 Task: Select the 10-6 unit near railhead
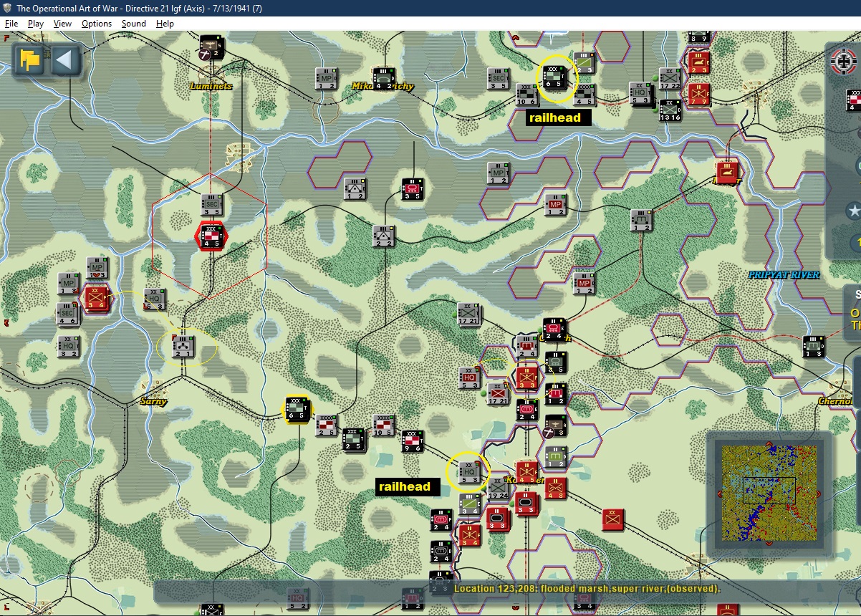tap(527, 95)
